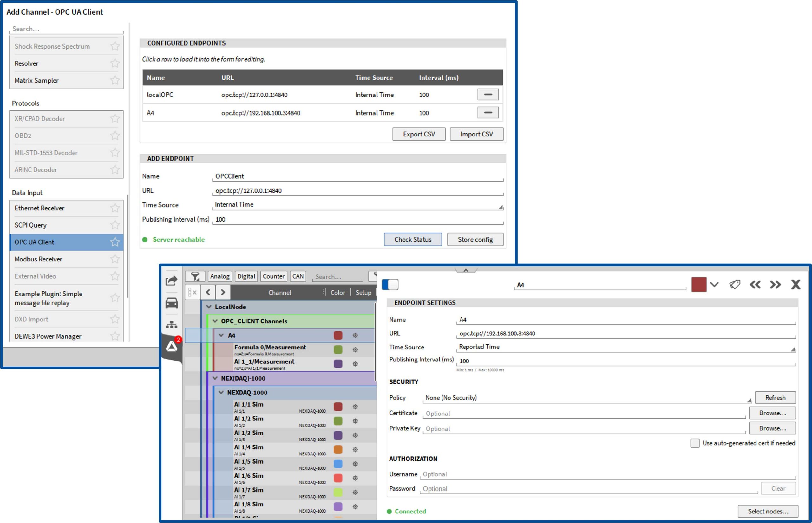
Task: Toggle the A4 channel enable switch
Action: coord(390,284)
